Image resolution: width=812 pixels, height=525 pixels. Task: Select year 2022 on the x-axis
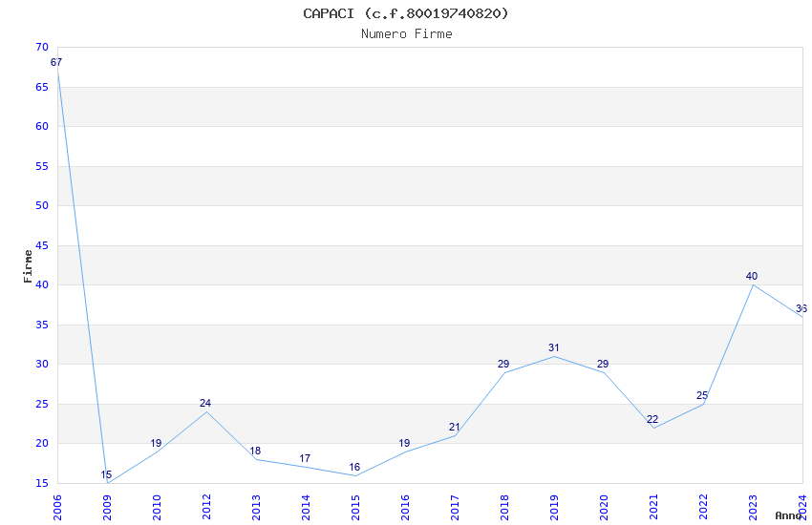click(704, 507)
